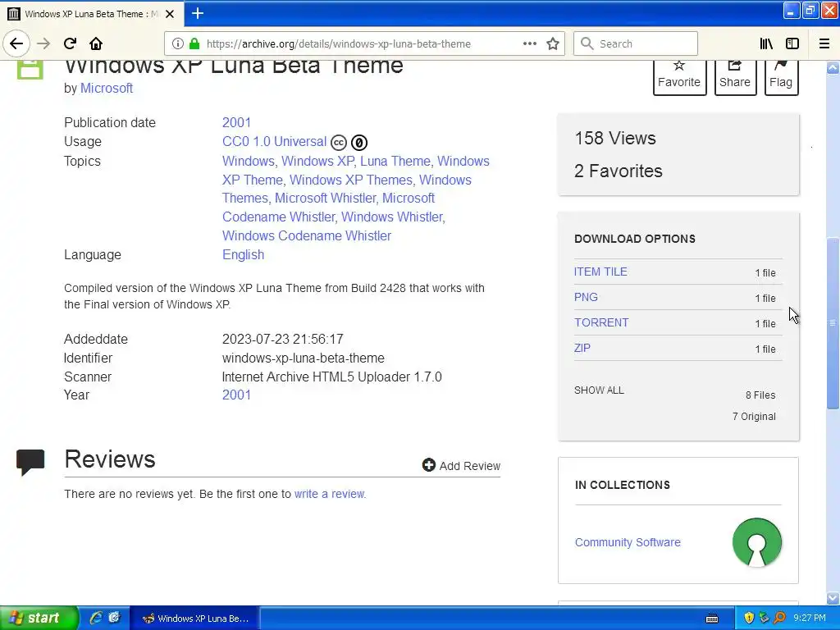This screenshot has width=840, height=630.
Task: Click the page scrollbar down arrow
Action: [833, 597]
